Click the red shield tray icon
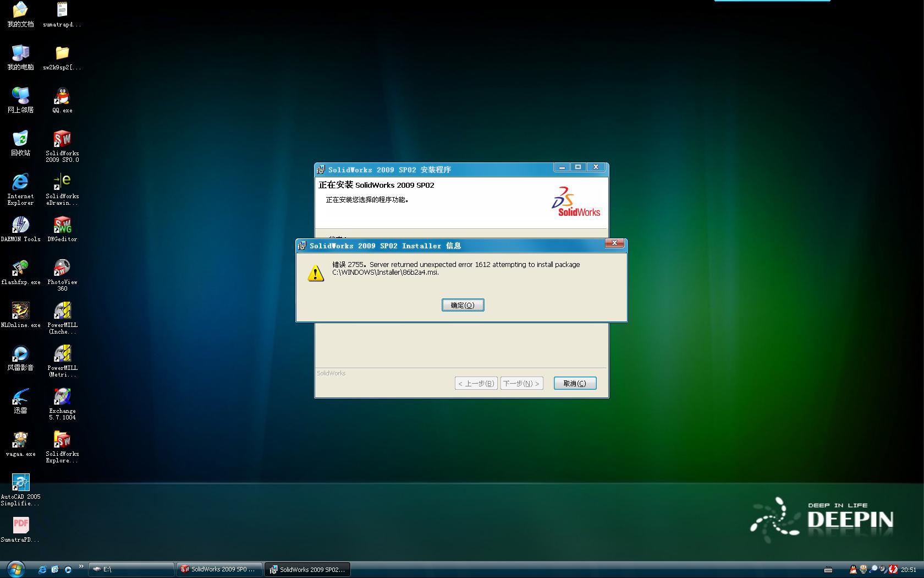Image resolution: width=924 pixels, height=578 pixels. (893, 570)
